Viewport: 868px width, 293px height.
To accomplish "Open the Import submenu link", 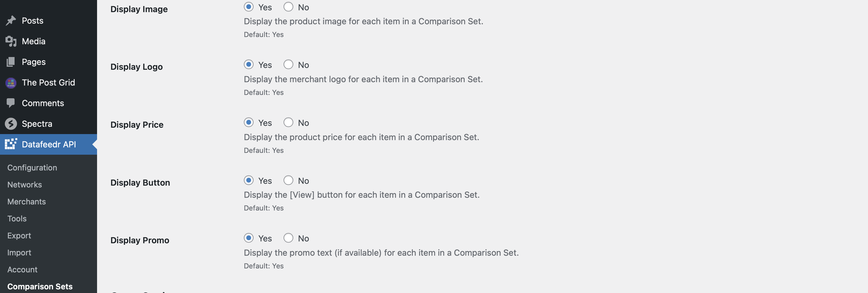I will (19, 253).
